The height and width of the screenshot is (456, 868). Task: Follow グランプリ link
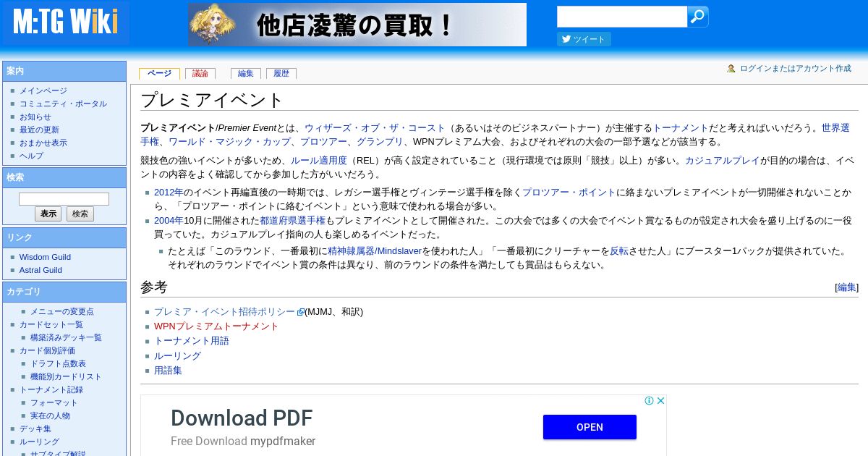tap(380, 142)
